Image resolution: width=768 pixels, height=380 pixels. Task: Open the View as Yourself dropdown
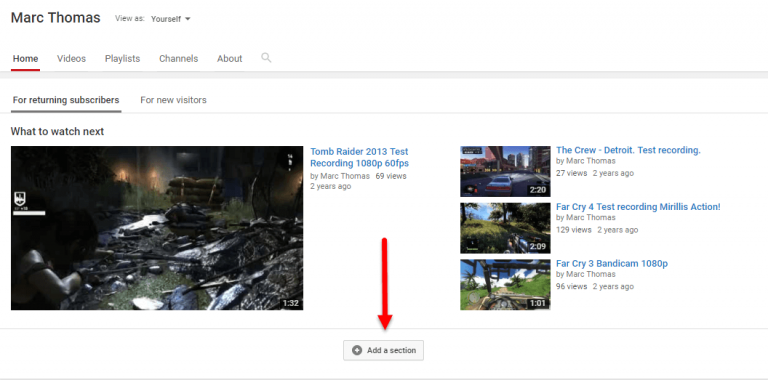click(x=170, y=19)
